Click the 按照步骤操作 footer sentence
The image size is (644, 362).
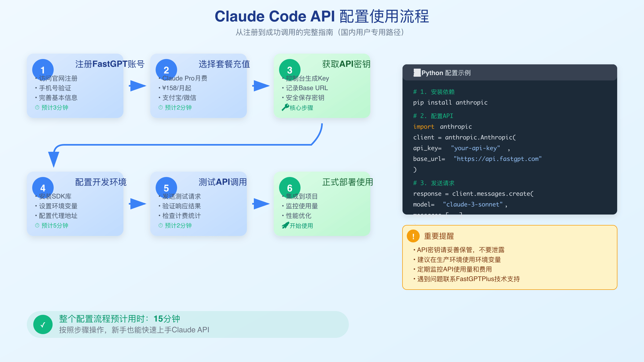134,330
